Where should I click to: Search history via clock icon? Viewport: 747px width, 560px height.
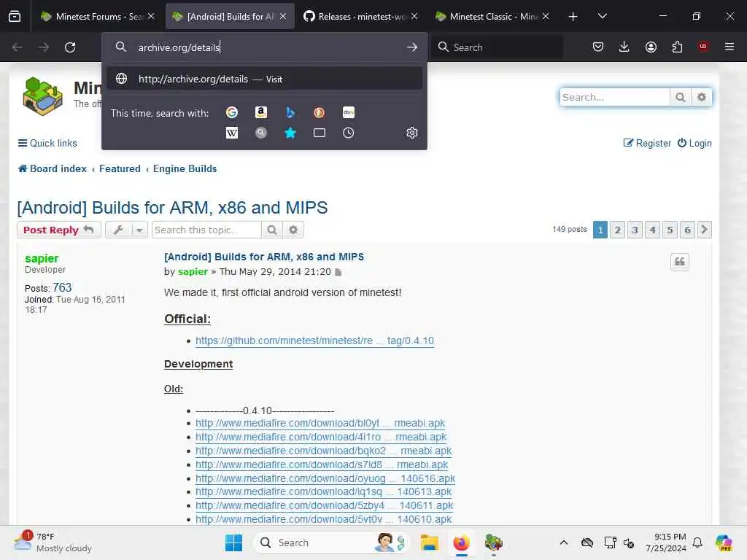point(348,133)
